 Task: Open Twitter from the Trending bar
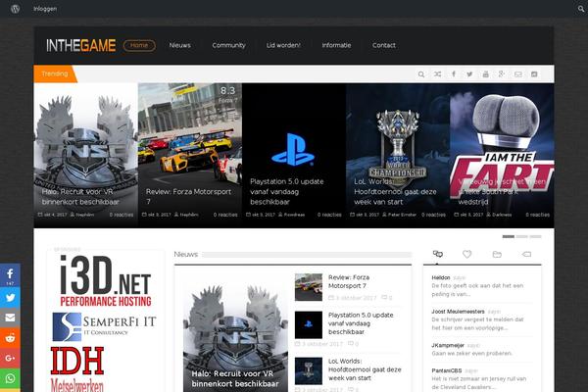coord(469,74)
